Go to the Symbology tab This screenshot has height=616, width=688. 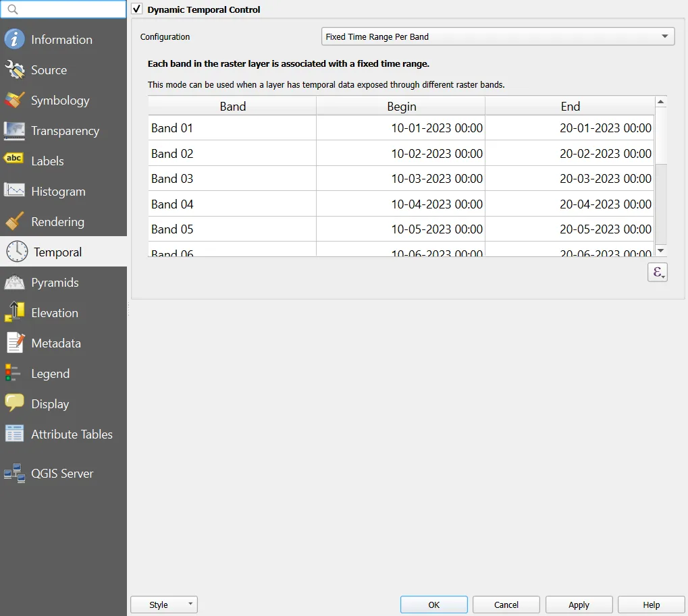63,101
